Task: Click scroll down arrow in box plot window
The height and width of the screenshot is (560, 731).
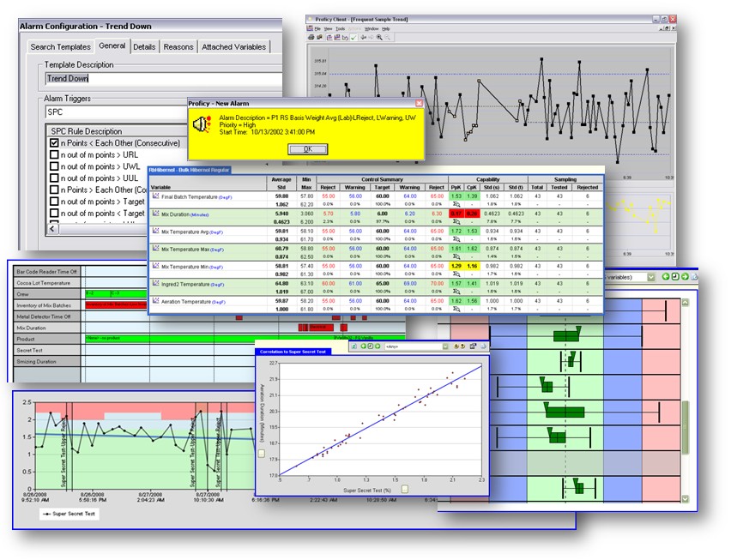Action: (x=685, y=498)
